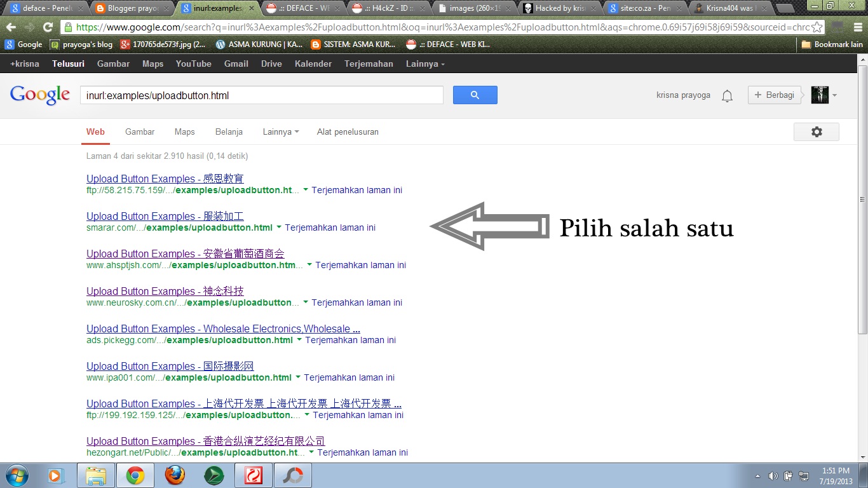Image resolution: width=868 pixels, height=488 pixels.
Task: Show hidden tray icons arrow
Action: coord(757,476)
